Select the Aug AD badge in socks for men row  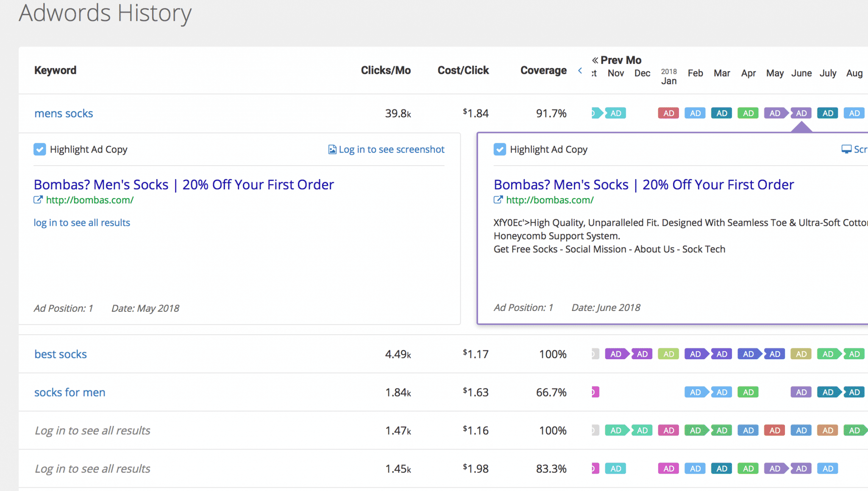[854, 392]
